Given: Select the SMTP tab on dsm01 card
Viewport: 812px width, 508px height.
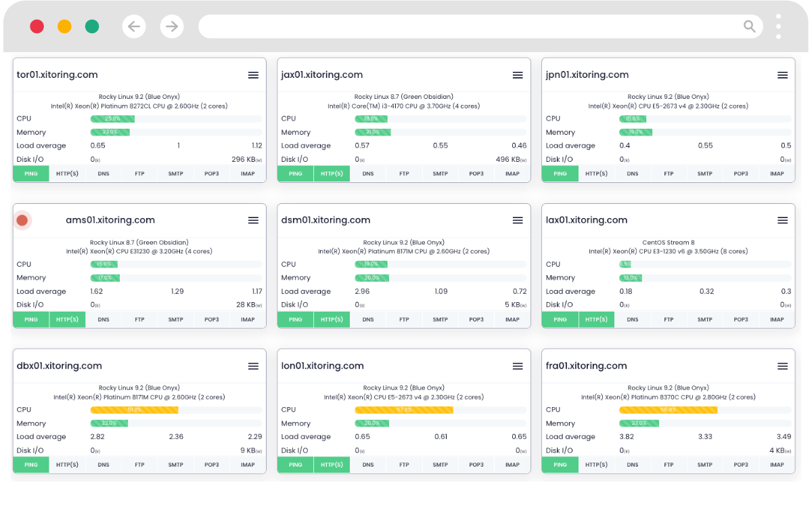Looking at the screenshot, I should 441,319.
